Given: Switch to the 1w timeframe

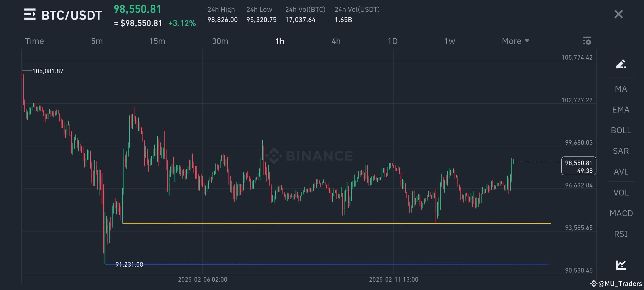Looking at the screenshot, I should tap(449, 41).
